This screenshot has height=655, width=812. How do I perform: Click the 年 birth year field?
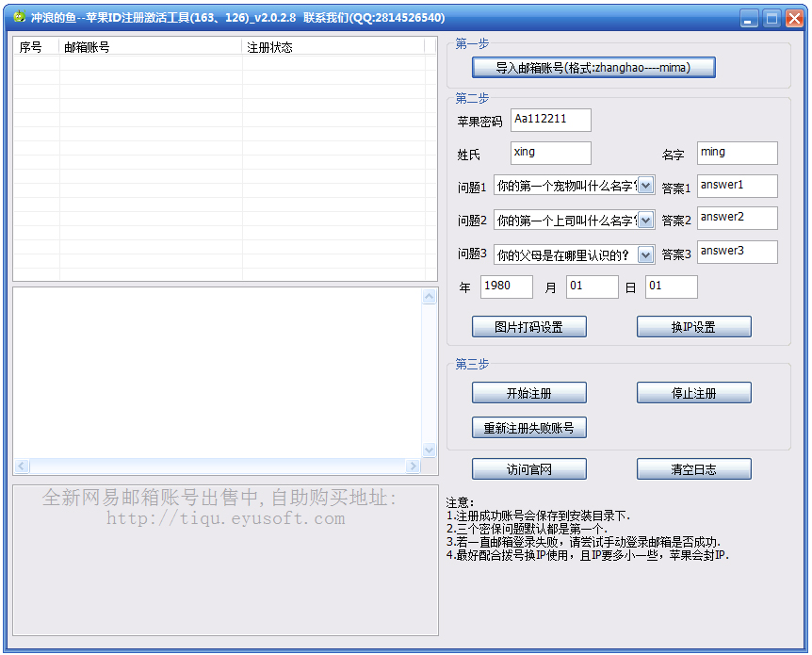pyautogui.click(x=506, y=287)
